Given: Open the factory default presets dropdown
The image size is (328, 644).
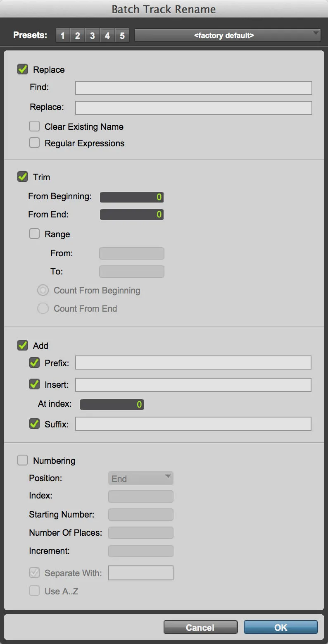Looking at the screenshot, I should click(x=228, y=36).
